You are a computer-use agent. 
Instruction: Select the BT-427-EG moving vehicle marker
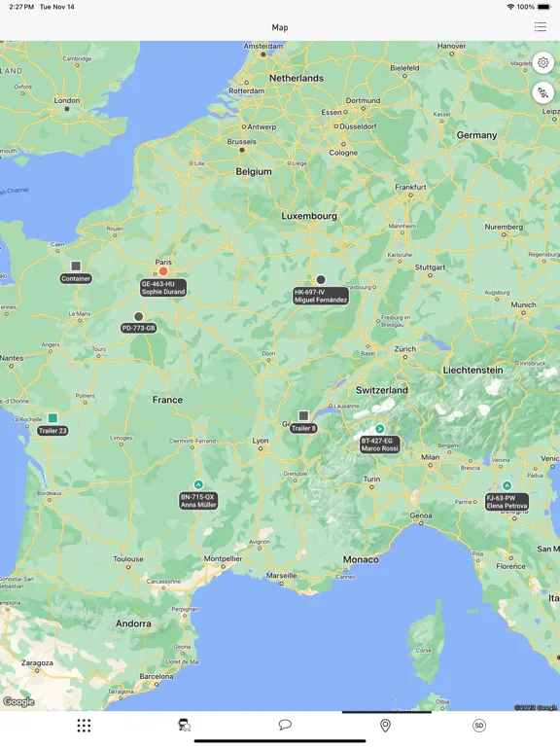[x=379, y=428]
